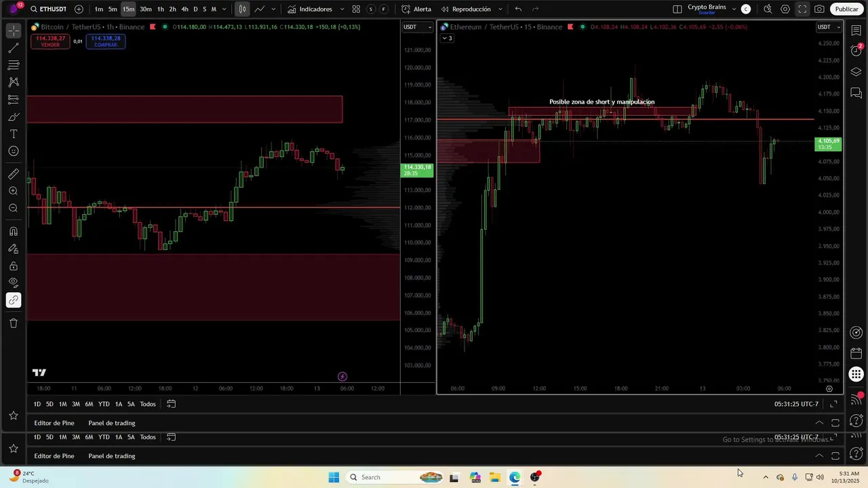Click the Publicar button

[x=846, y=9]
